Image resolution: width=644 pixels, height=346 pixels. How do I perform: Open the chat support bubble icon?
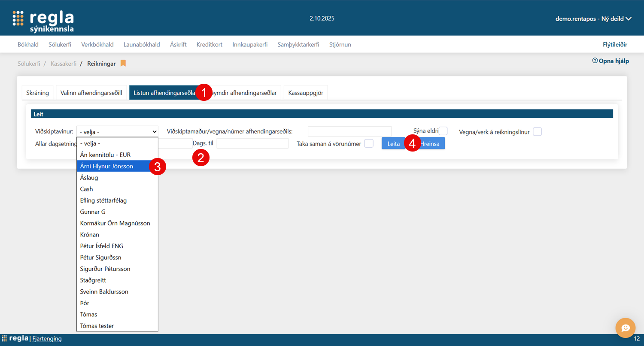625,328
